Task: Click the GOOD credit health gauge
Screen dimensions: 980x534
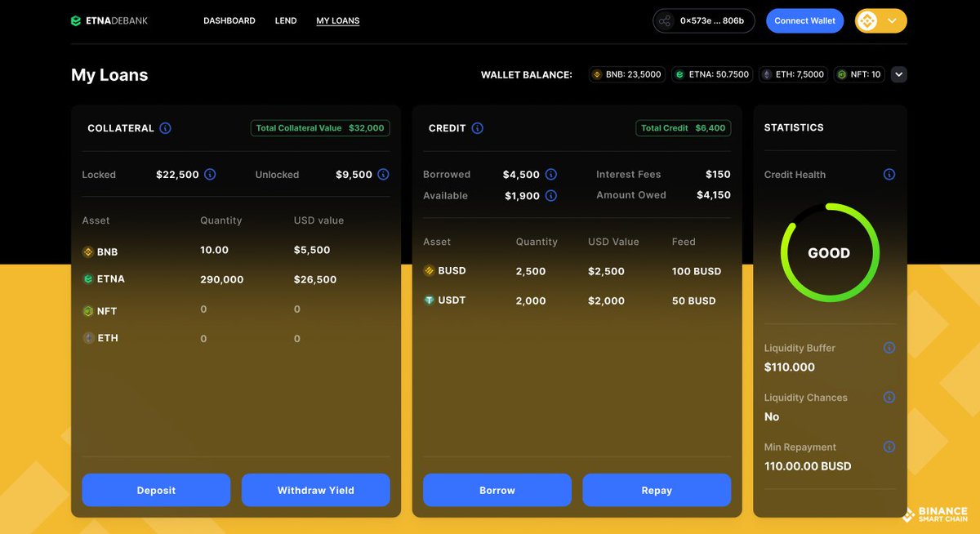Action: tap(830, 253)
